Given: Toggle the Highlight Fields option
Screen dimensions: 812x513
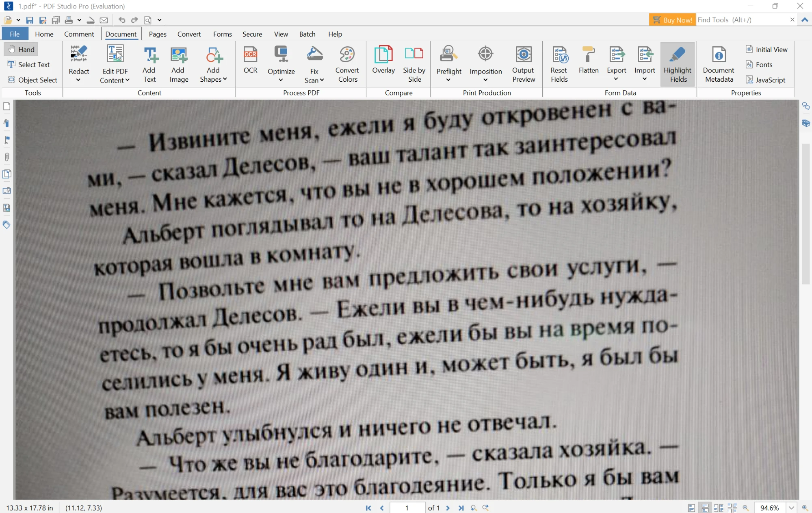Looking at the screenshot, I should pos(677,64).
